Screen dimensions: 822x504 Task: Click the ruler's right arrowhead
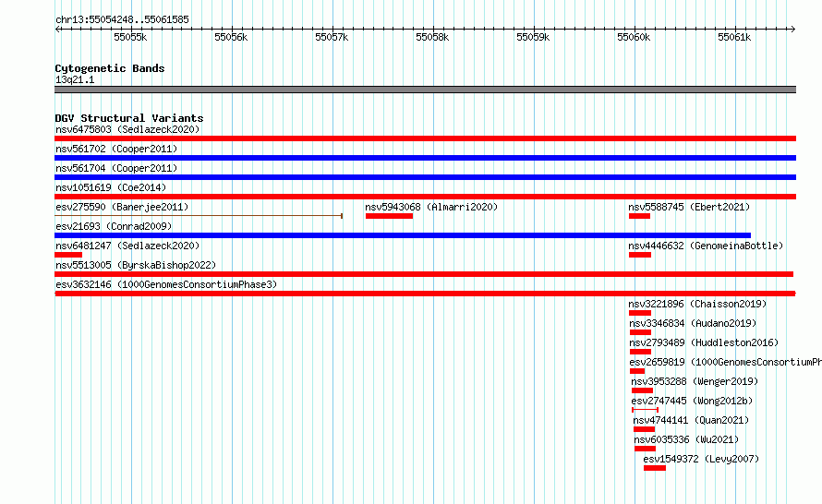pyautogui.click(x=793, y=30)
